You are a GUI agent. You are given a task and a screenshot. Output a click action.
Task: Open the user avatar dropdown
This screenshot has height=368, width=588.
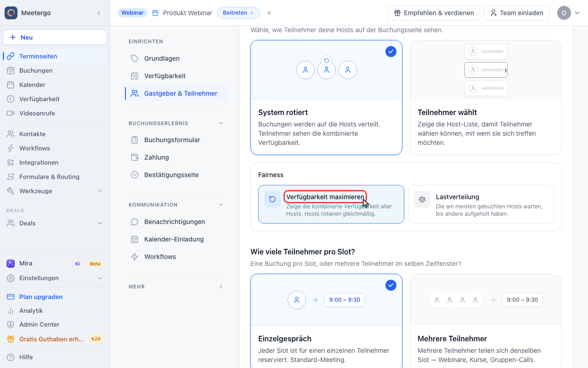coord(569,13)
